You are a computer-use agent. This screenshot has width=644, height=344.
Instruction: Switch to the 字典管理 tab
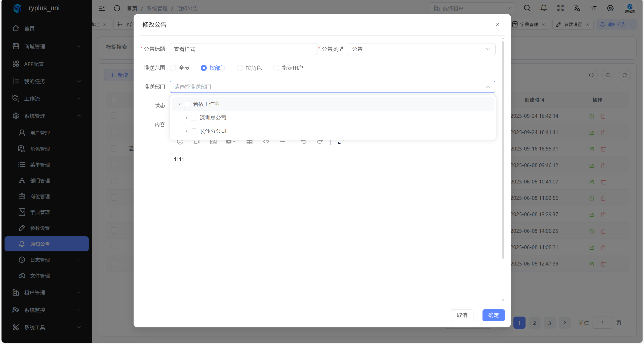529,24
